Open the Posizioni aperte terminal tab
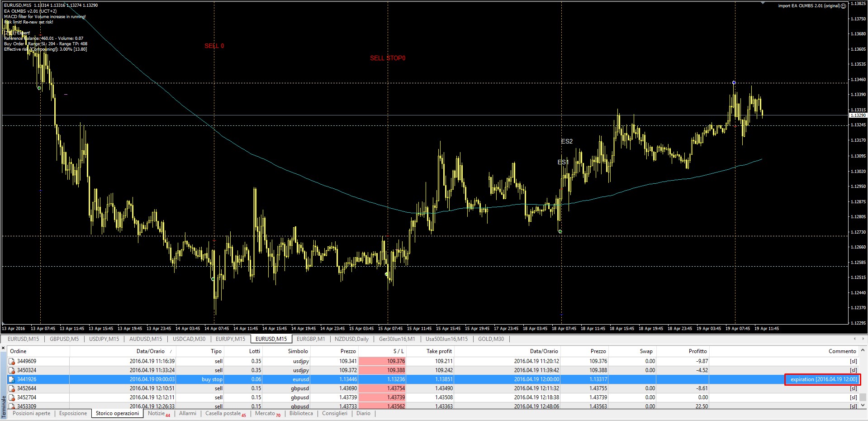The image size is (868, 421). click(x=32, y=413)
